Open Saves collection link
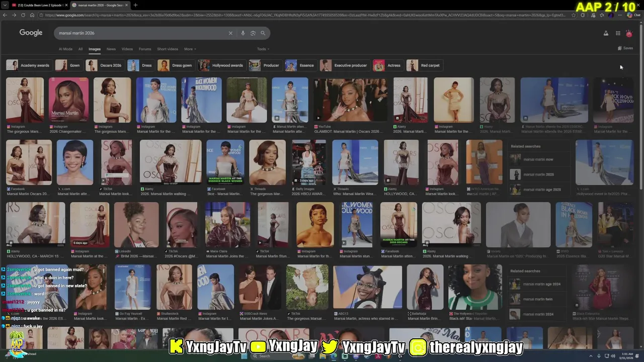The width and height of the screenshot is (644, 362). [x=625, y=48]
